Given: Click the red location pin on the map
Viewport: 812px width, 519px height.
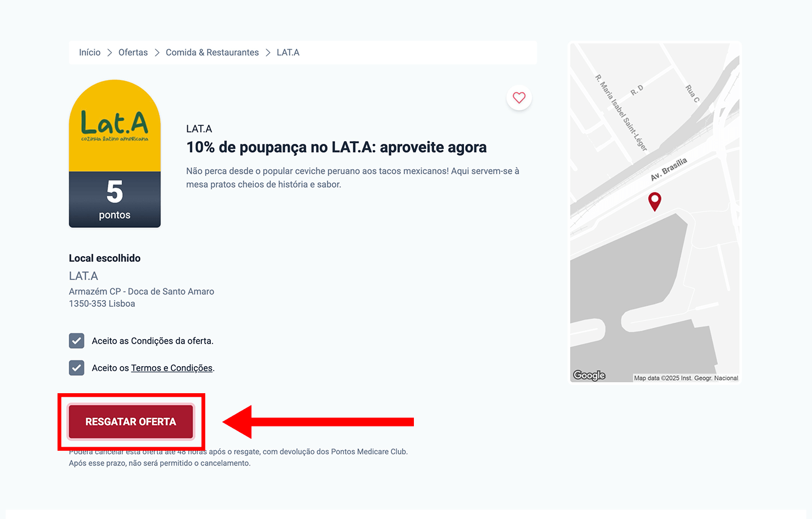Looking at the screenshot, I should 655,201.
